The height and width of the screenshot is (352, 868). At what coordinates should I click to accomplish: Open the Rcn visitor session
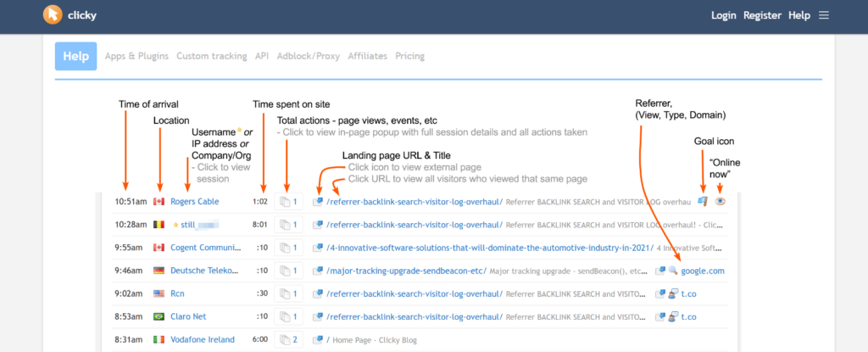pos(177,293)
